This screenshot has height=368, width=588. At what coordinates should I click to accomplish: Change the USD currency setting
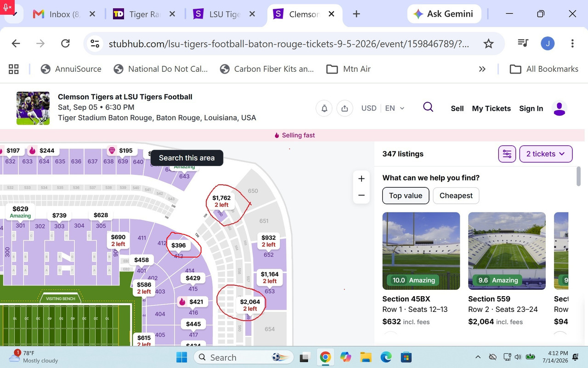pyautogui.click(x=369, y=109)
